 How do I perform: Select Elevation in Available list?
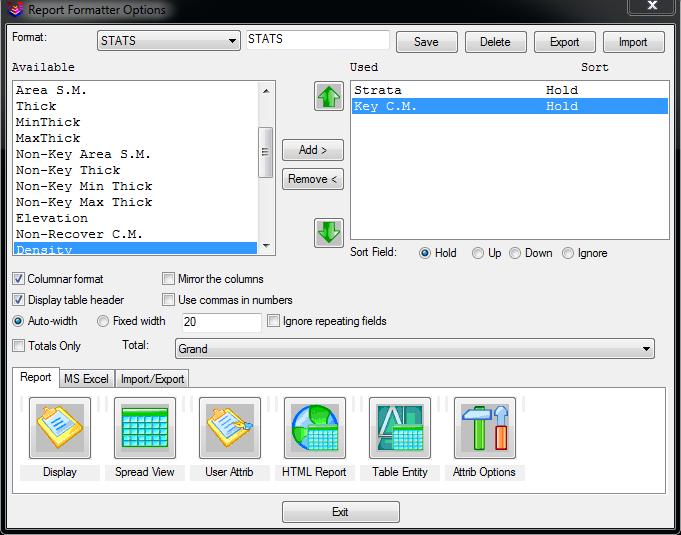[x=136, y=218]
